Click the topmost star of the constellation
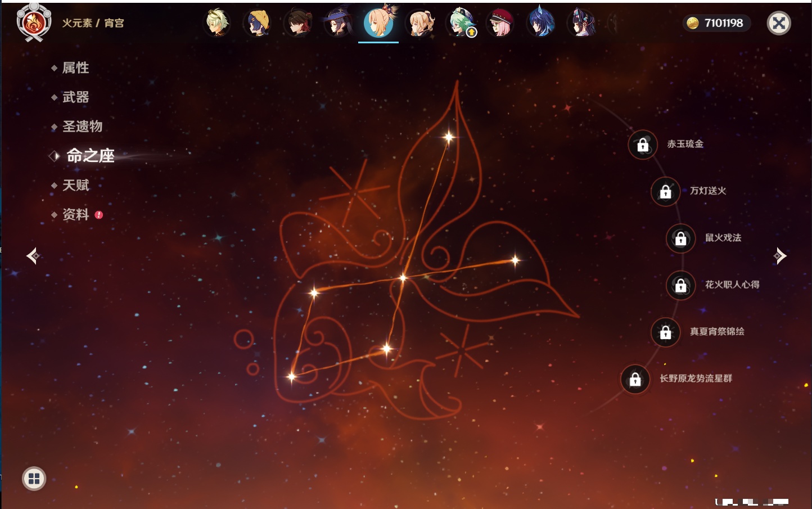The height and width of the screenshot is (509, 812). (x=449, y=137)
